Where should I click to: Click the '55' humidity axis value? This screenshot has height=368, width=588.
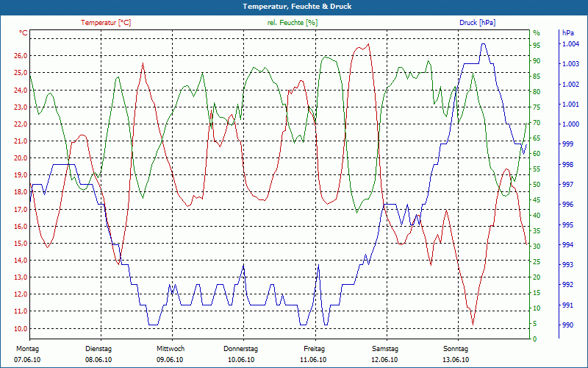pyautogui.click(x=537, y=169)
